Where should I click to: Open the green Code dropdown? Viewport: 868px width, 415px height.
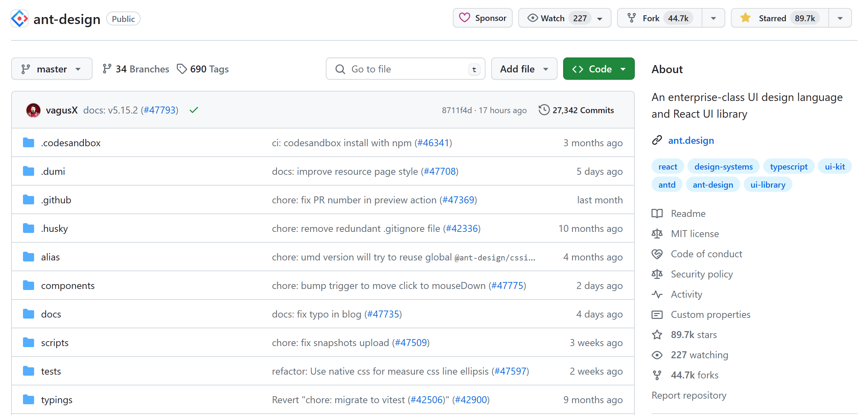point(599,69)
